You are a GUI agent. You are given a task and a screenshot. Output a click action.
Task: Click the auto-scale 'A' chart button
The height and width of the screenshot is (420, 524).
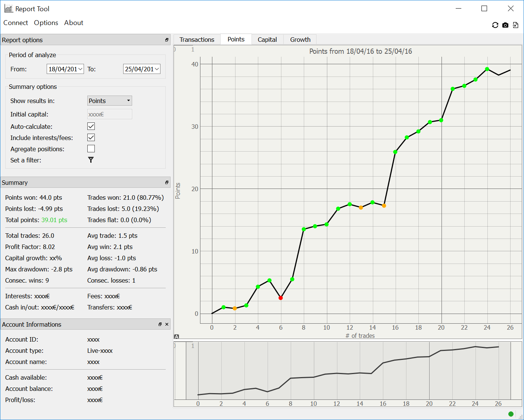click(177, 337)
